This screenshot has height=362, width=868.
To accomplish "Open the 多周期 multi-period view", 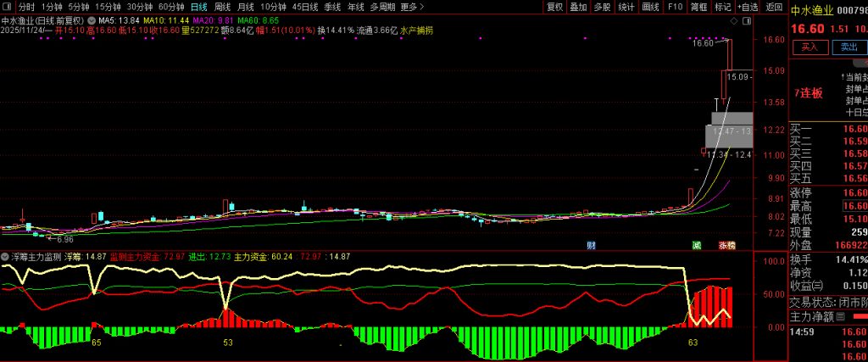I will pyautogui.click(x=382, y=7).
